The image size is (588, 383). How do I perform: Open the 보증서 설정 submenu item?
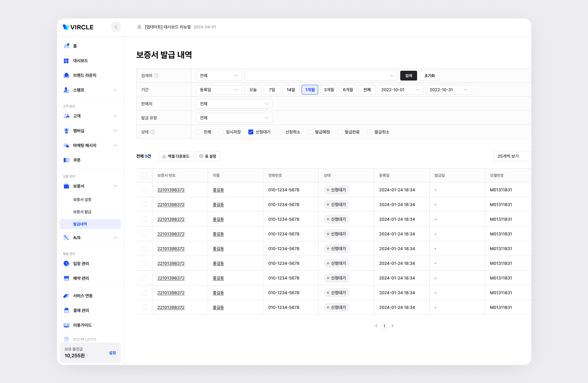coord(82,200)
